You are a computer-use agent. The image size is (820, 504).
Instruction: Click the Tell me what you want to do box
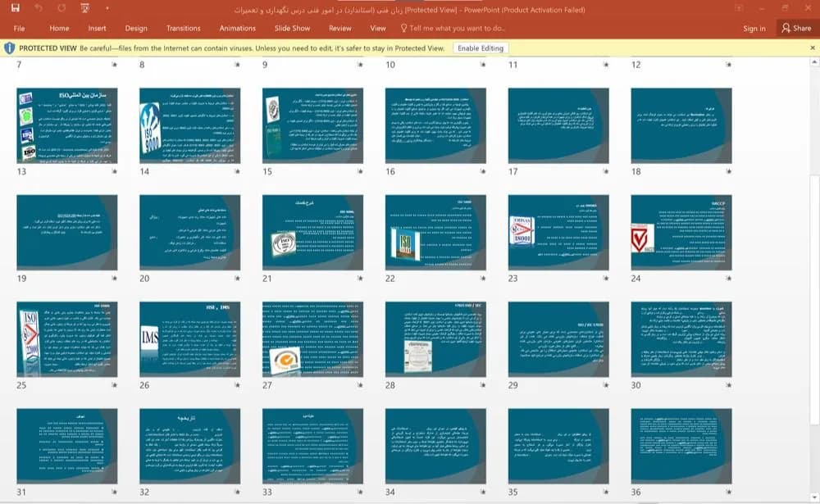[453, 28]
